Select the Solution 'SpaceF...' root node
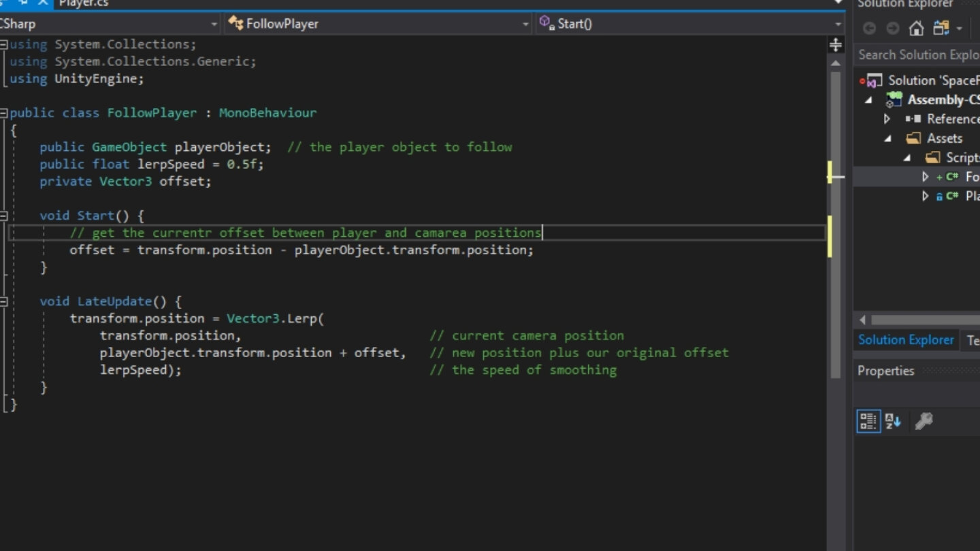Image resolution: width=980 pixels, height=551 pixels. 934,80
